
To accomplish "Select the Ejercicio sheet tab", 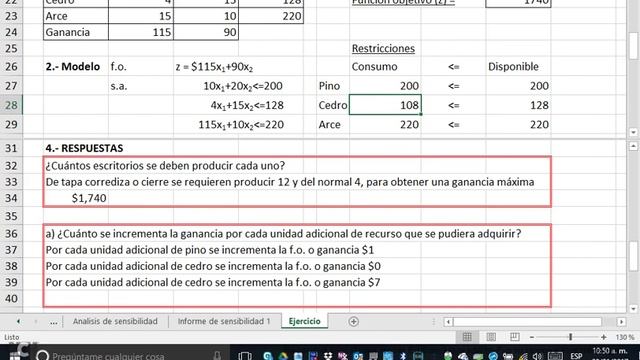I will [x=304, y=321].
